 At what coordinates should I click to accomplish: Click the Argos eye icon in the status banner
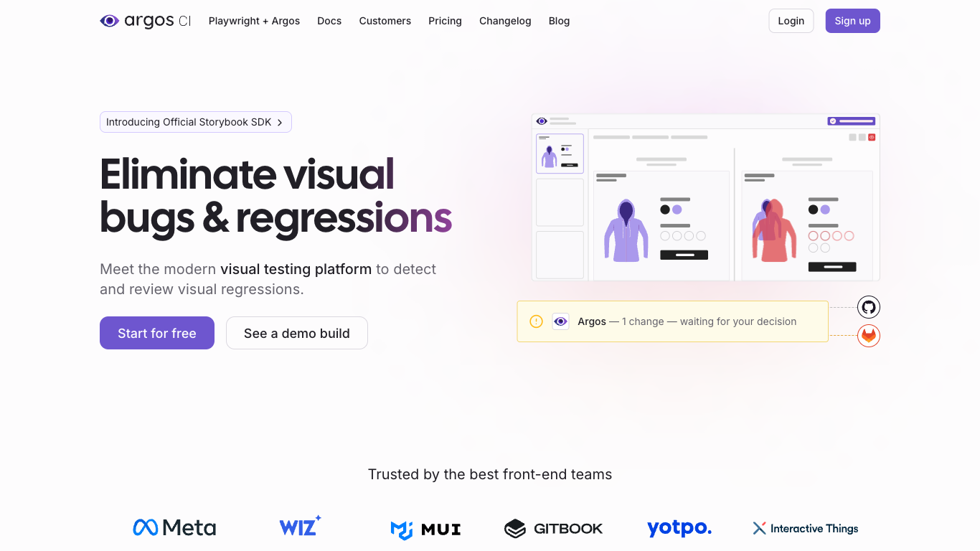tap(560, 321)
